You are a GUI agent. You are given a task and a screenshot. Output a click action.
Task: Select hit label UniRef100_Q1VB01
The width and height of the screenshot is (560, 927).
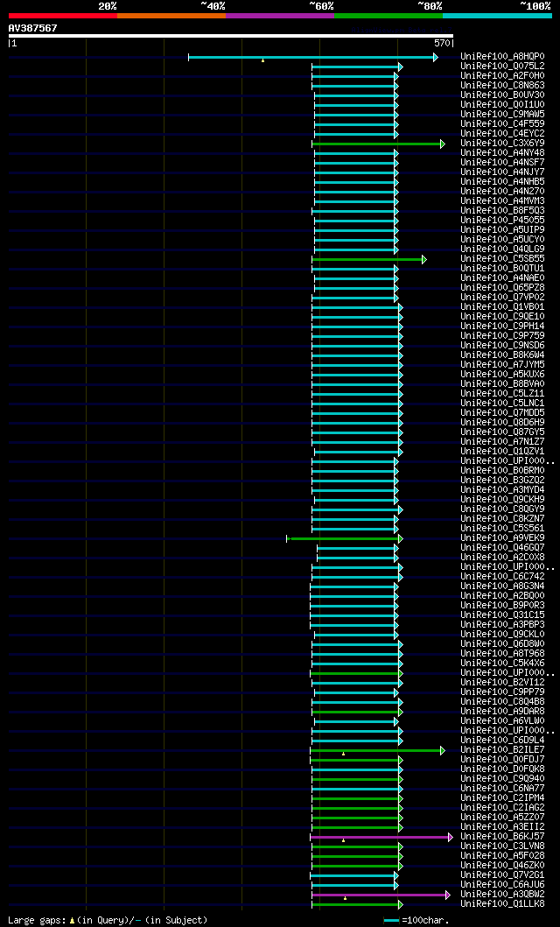[x=503, y=307]
